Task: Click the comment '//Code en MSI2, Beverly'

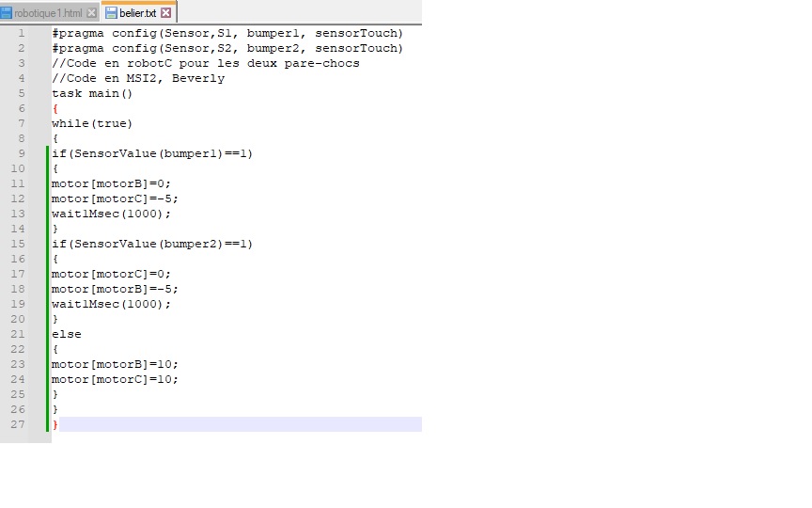Action: point(138,78)
